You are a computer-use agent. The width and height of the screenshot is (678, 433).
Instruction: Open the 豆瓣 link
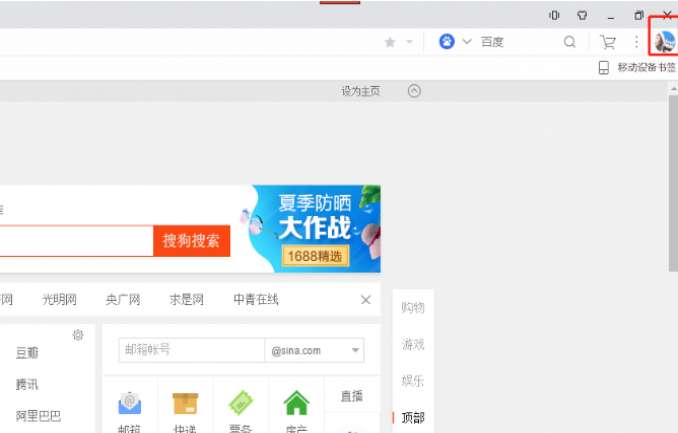click(27, 353)
